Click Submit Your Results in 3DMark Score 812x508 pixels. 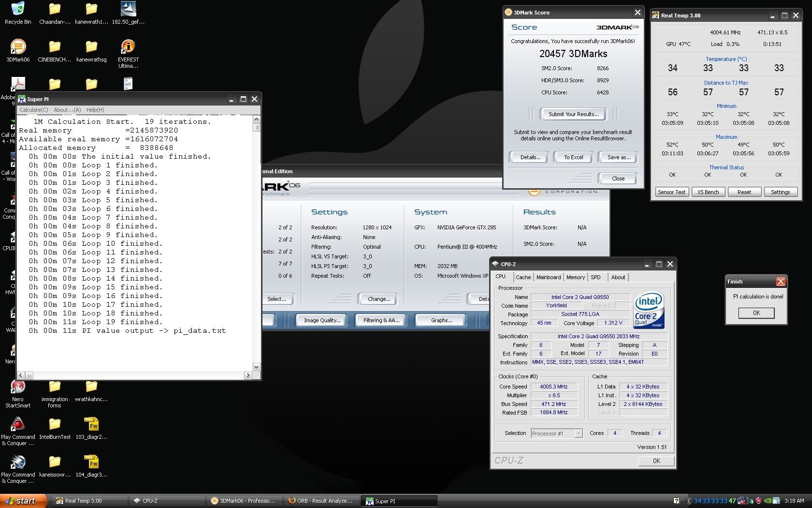tap(573, 114)
